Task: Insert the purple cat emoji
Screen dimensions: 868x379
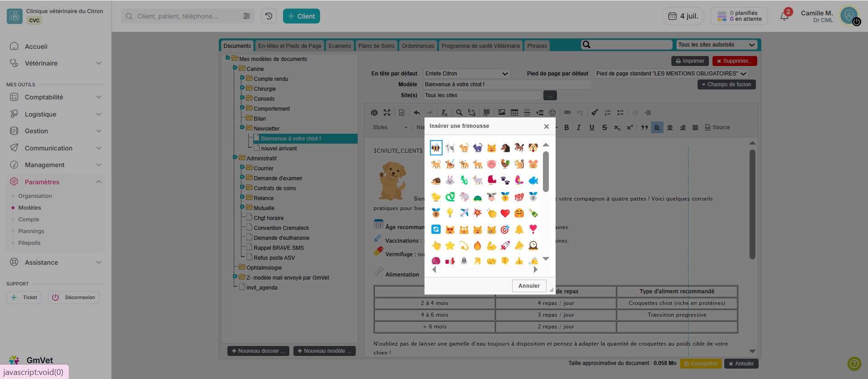Action: pyautogui.click(x=477, y=148)
